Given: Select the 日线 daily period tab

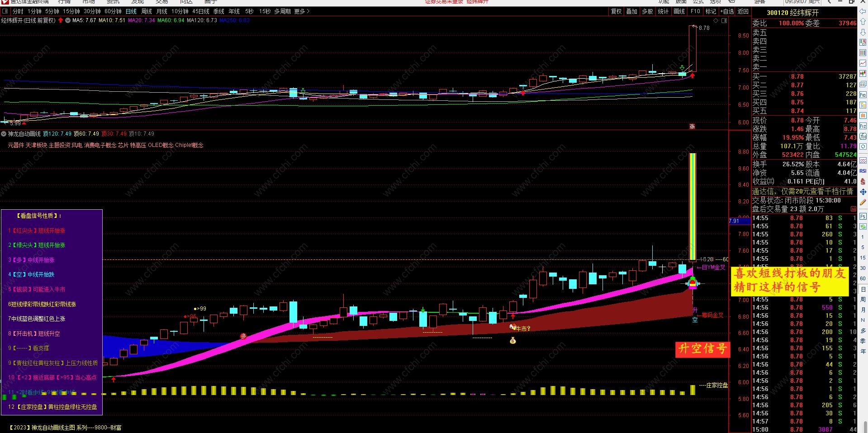Looking at the screenshot, I should [x=131, y=11].
